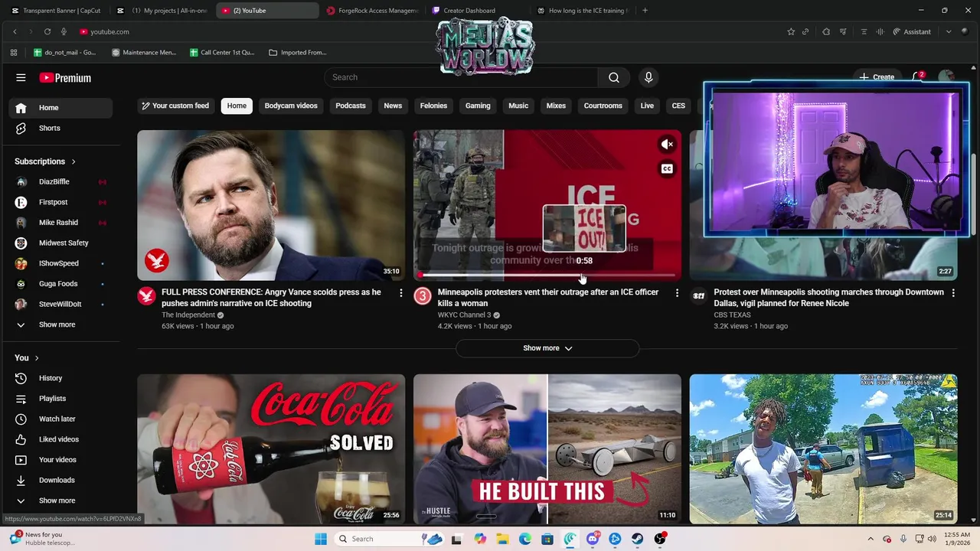Expand Show more videos button
Screen dimensions: 980x551
click(x=547, y=348)
